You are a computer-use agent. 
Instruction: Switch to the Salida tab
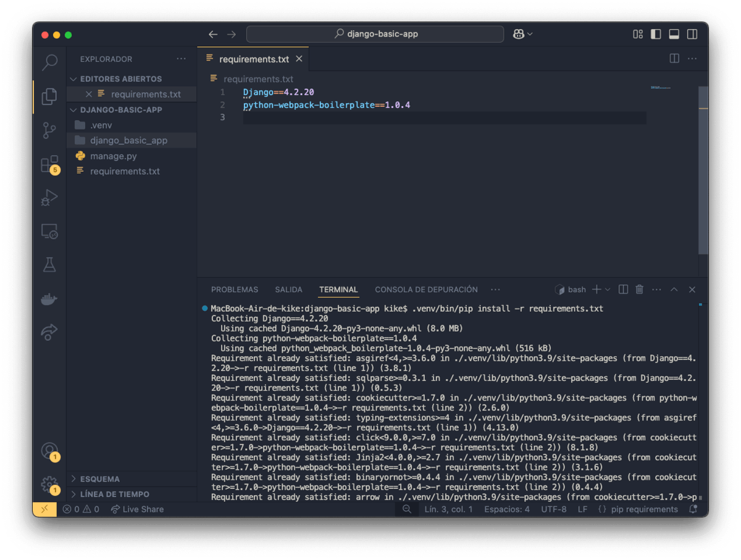click(289, 290)
